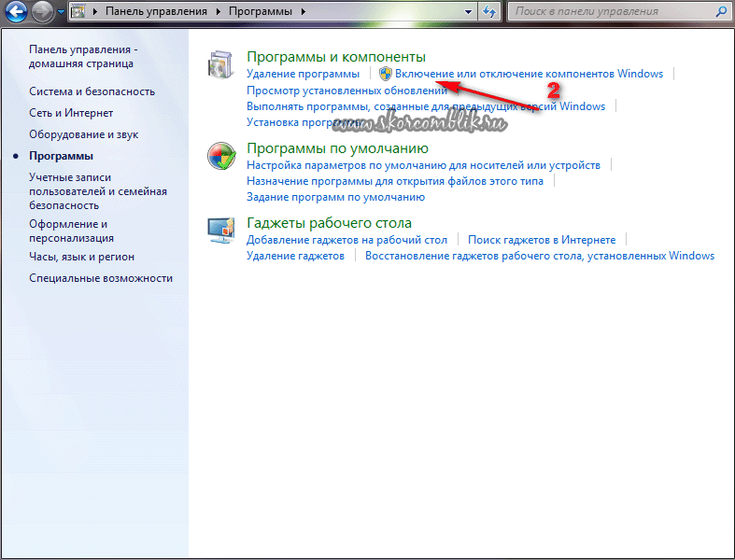This screenshot has width=735, height=560.
Task: Open Оформление и персонализация category
Action: point(71,231)
